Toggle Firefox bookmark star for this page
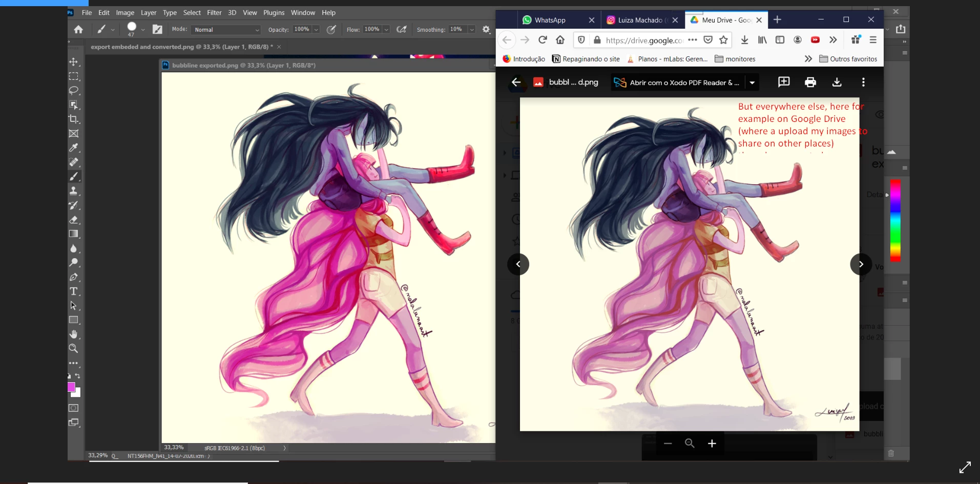This screenshot has height=484, width=980. pos(723,40)
